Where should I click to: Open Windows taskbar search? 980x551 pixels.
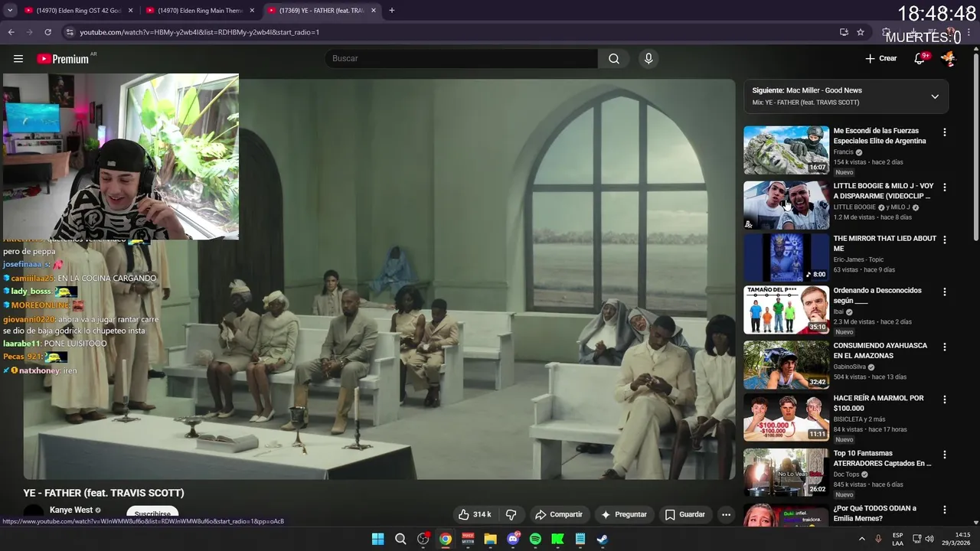coord(400,539)
